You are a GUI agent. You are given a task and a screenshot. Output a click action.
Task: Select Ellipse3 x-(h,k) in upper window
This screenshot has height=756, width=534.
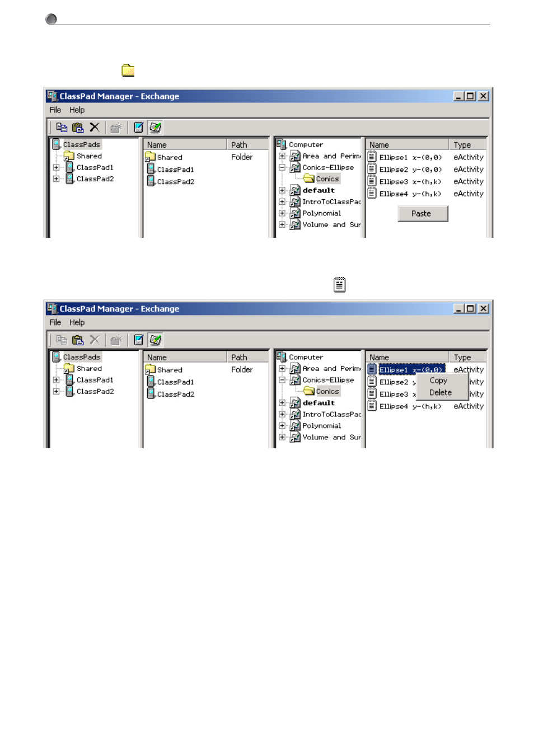(410, 181)
